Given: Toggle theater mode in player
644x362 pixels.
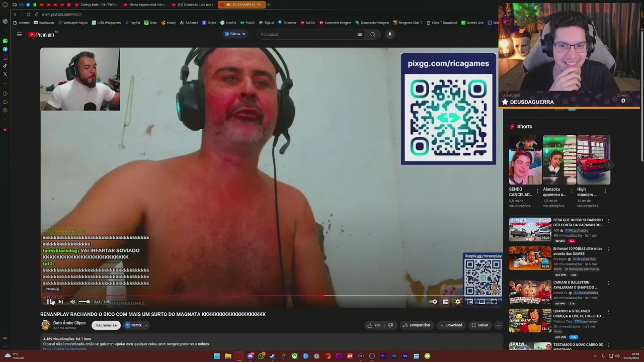Looking at the screenshot, I should click(482, 302).
